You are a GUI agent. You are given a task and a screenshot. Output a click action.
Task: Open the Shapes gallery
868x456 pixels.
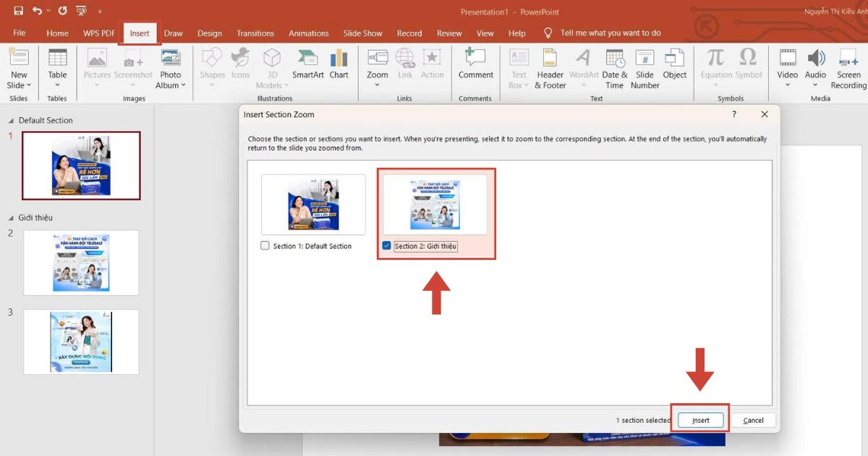(x=213, y=69)
